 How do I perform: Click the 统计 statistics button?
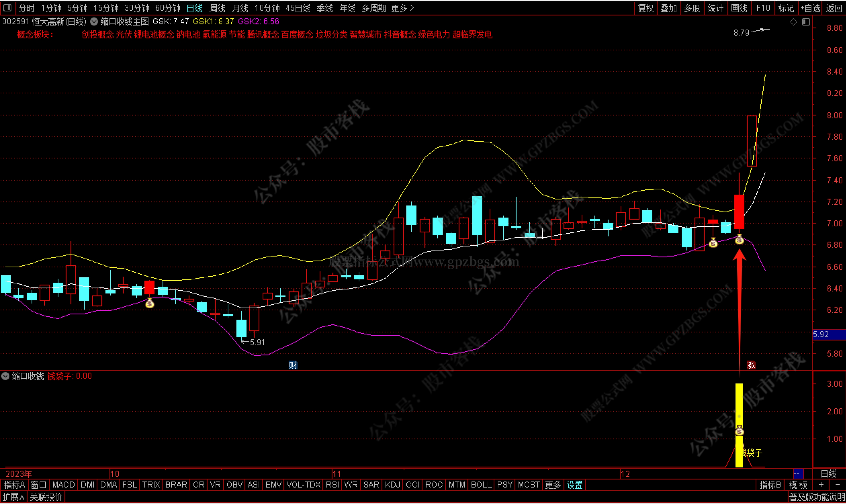pos(715,8)
